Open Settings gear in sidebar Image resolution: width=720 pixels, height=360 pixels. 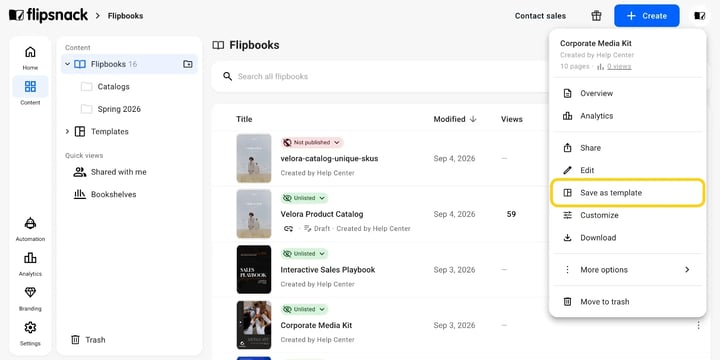tap(30, 334)
